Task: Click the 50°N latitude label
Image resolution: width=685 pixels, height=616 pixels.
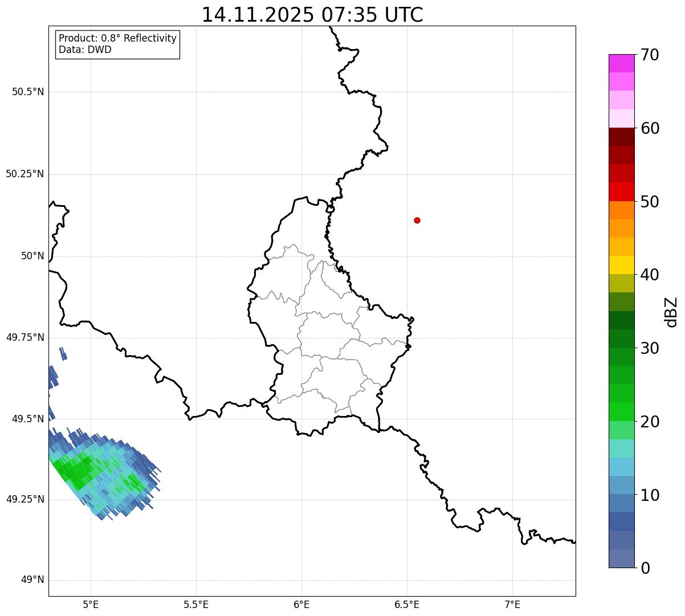Action: pyautogui.click(x=32, y=256)
